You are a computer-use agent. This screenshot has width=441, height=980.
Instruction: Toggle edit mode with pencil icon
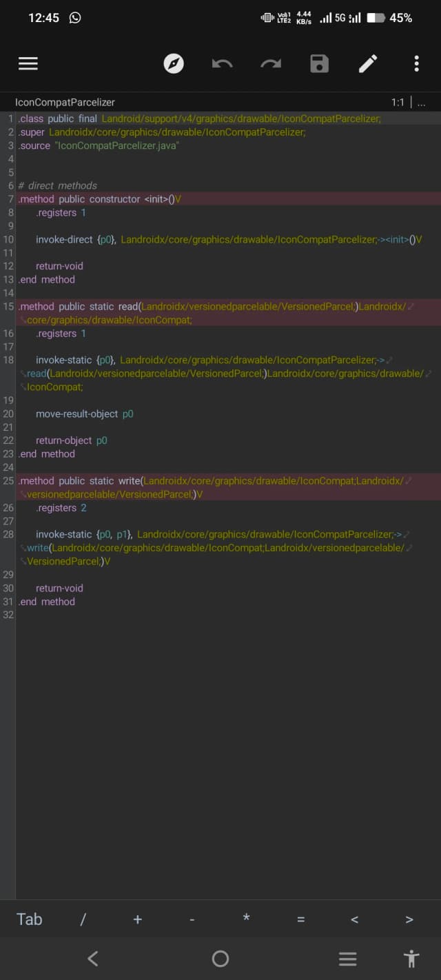[368, 63]
